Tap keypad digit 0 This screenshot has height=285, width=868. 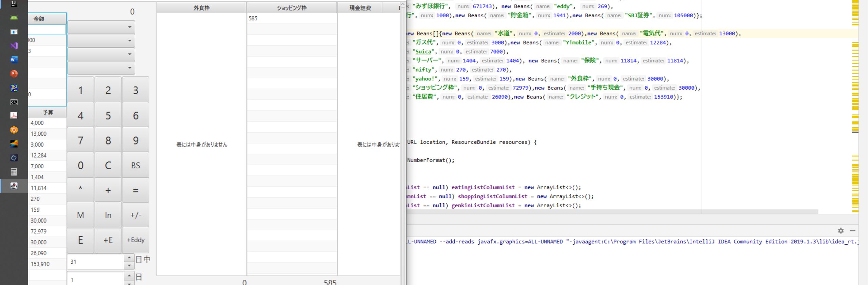click(80, 165)
